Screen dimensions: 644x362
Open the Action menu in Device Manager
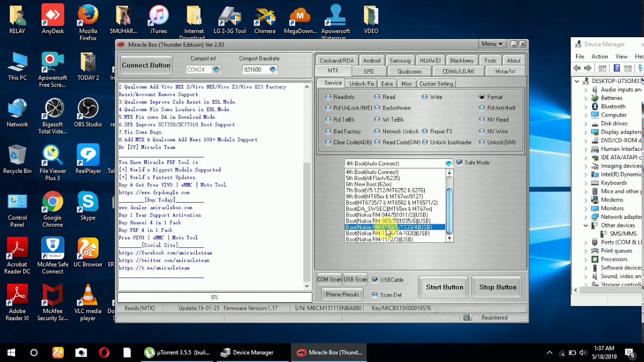pos(600,56)
